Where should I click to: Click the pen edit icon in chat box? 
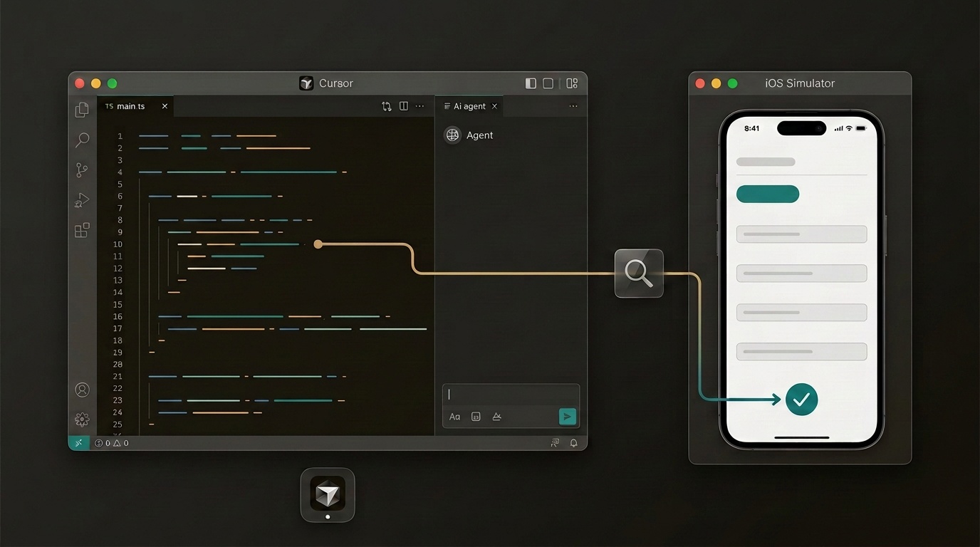[497, 417]
